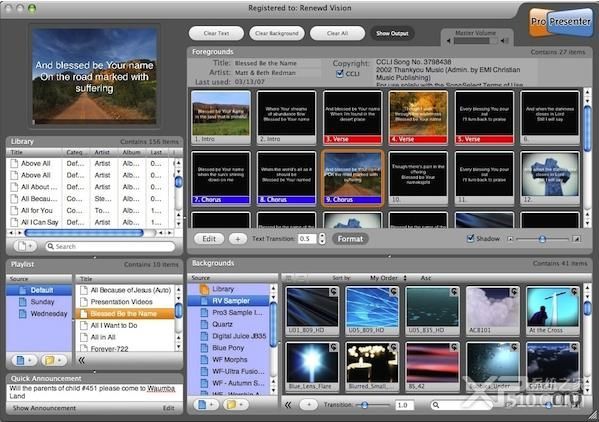Screen dimensions: 599x422
Task: Click the low volume speaker icon
Action: click(x=448, y=41)
